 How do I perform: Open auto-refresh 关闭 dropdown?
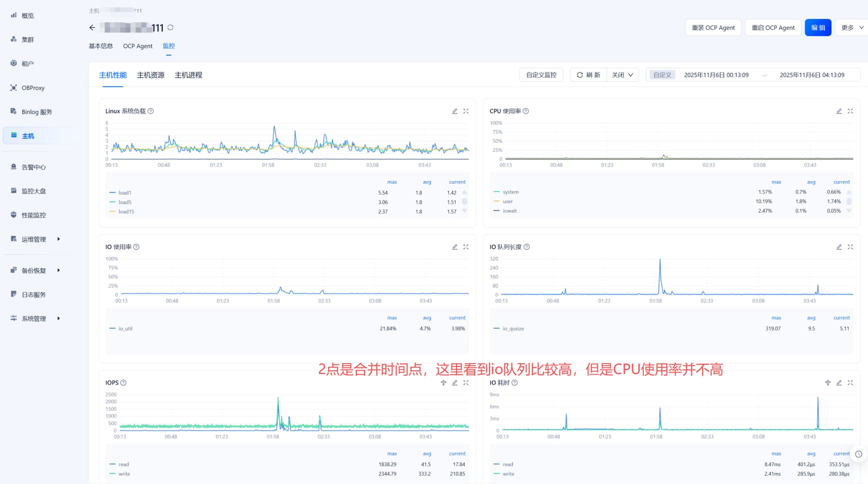623,75
